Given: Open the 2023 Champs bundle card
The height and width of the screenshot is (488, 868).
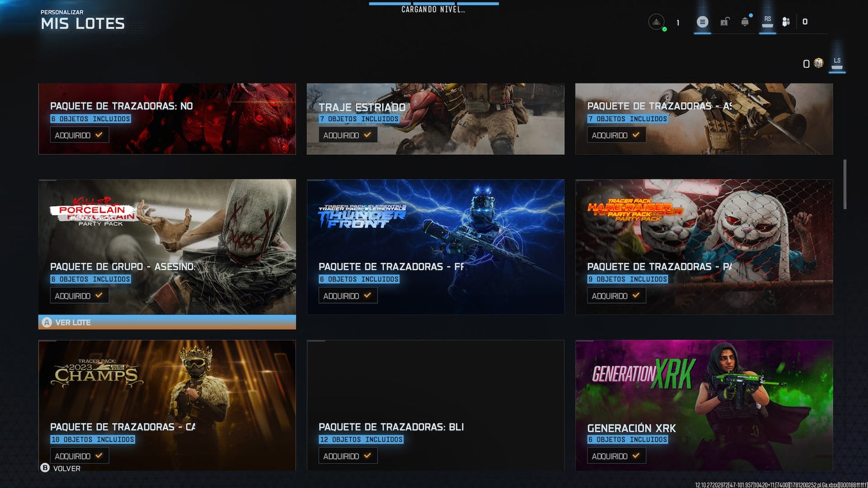Looking at the screenshot, I should [x=167, y=406].
